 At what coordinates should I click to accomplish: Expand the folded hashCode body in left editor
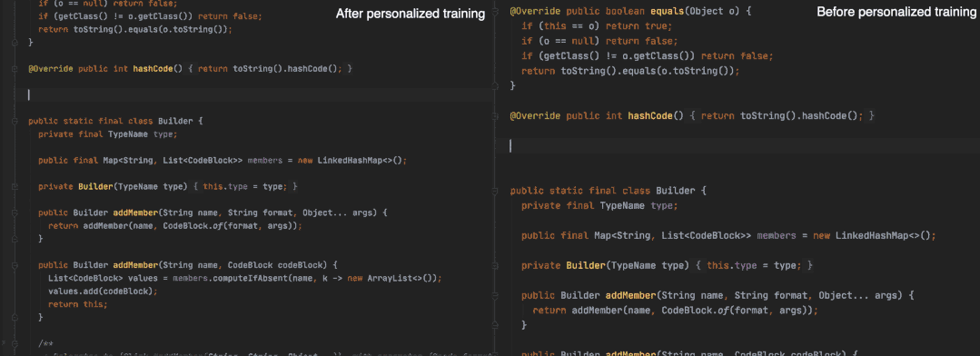[x=272, y=69]
